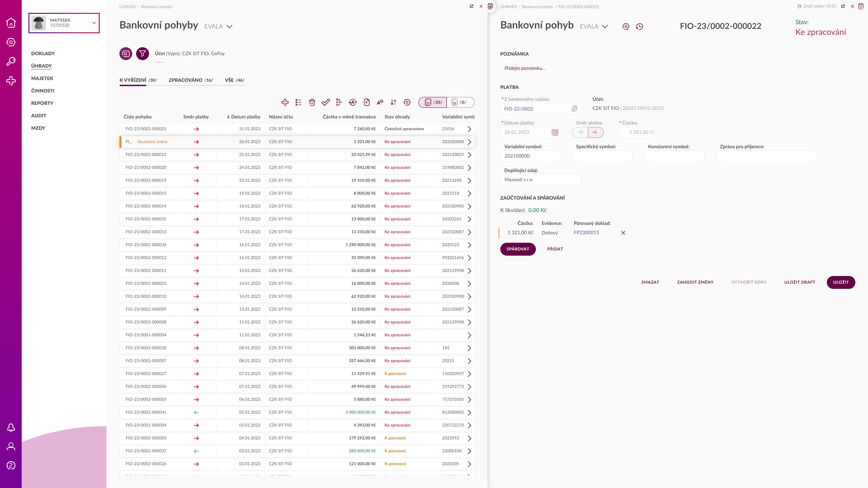868x488 pixels.
Task: Click the automatic processing icon with A
Action: point(353,102)
